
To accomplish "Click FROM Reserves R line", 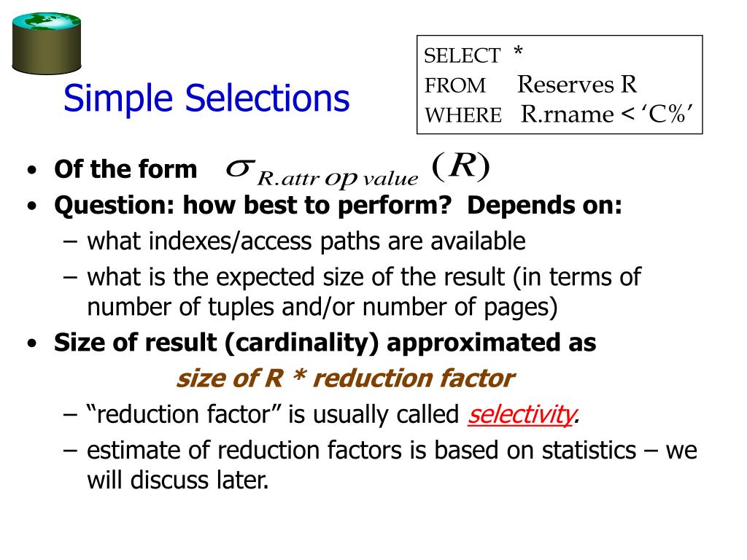I will [x=530, y=85].
